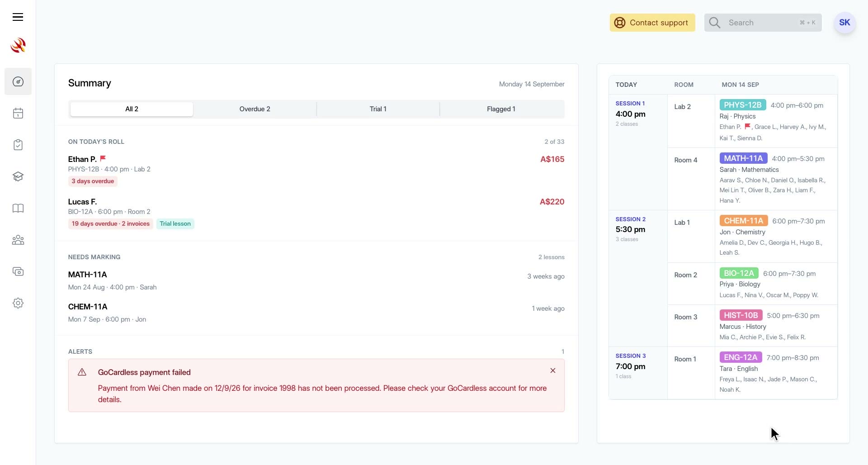Open the MATH-11A needs marking lesson
868x465 pixels.
(x=316, y=280)
